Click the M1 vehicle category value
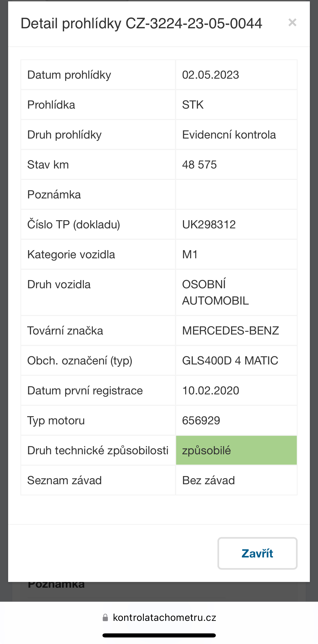This screenshot has height=644, width=318. [x=190, y=254]
